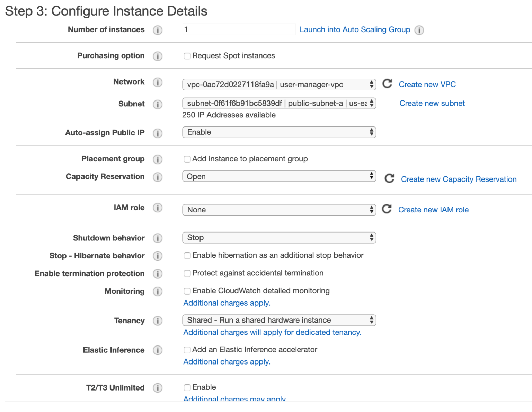Check Protect against accidental termination
This screenshot has height=412, width=532.
tap(187, 273)
